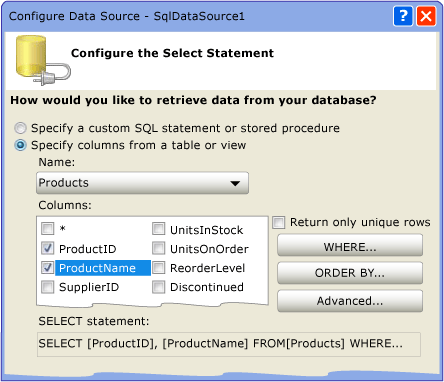Open the Products table name dropdown
444x382 pixels.
click(x=142, y=183)
